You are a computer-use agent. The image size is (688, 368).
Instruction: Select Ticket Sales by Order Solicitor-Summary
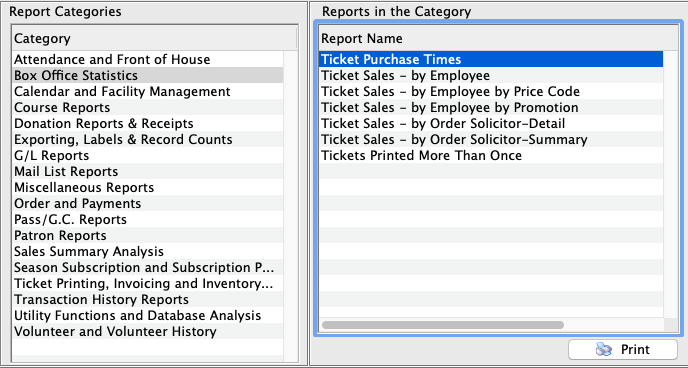491,139
